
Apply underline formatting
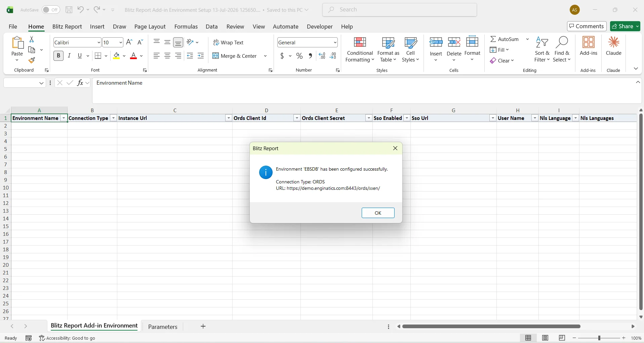click(x=80, y=56)
